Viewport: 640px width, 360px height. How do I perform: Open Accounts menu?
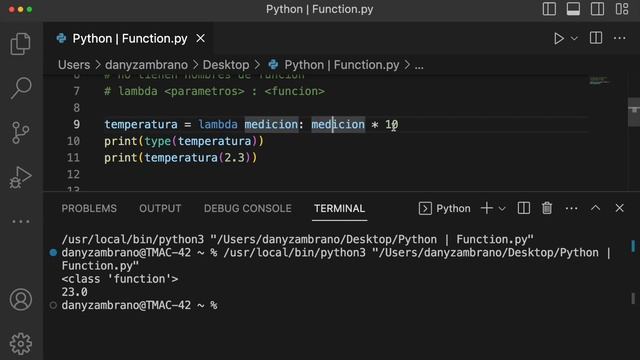(20, 300)
